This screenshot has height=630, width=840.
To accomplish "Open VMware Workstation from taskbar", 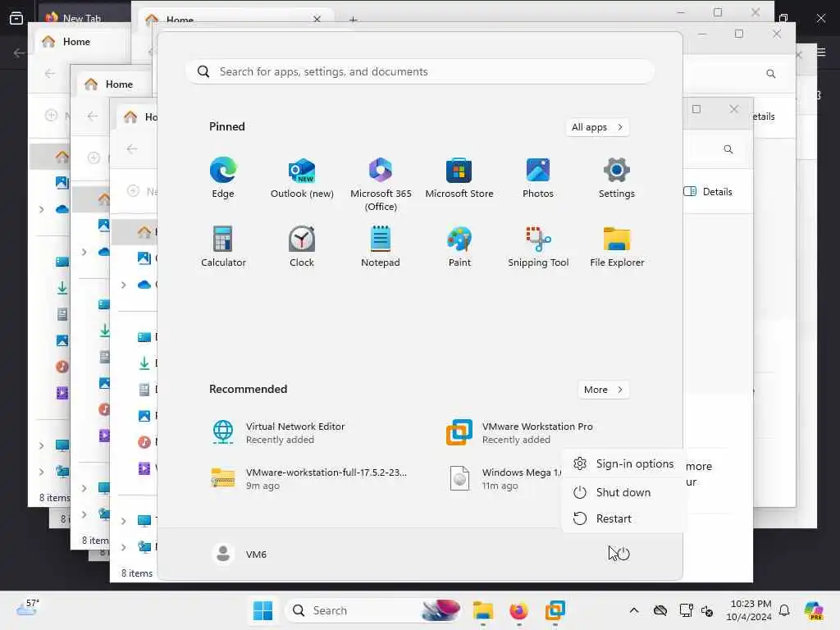I will pyautogui.click(x=555, y=610).
